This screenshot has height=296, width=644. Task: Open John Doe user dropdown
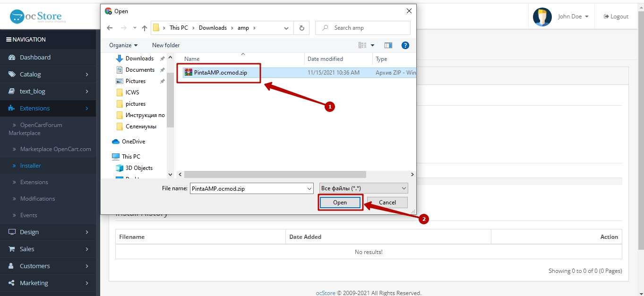(x=573, y=17)
